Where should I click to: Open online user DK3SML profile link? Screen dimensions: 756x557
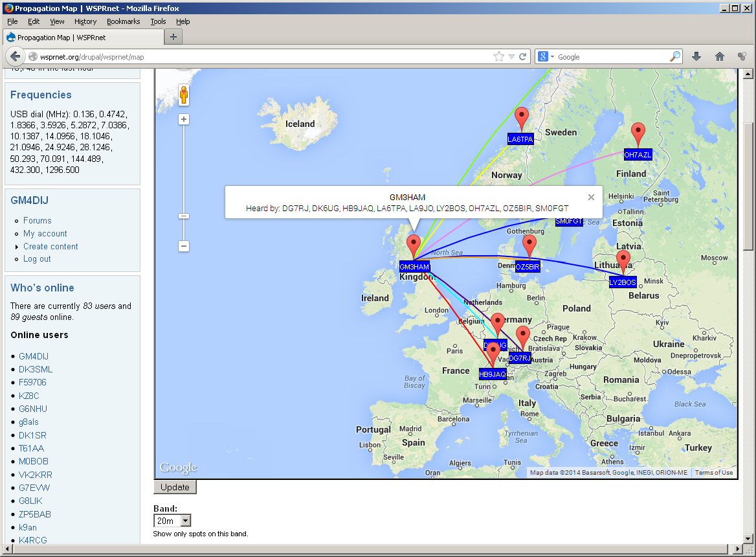[x=36, y=369]
